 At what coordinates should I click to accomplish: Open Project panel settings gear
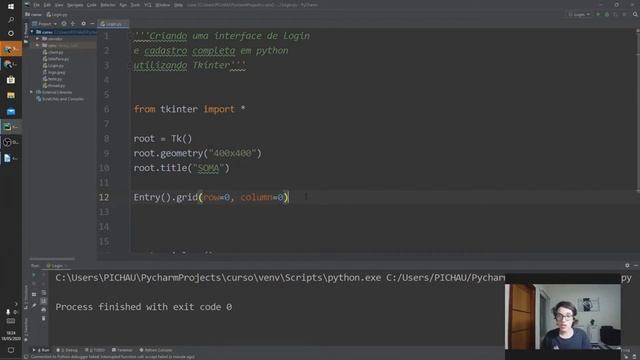click(x=83, y=24)
